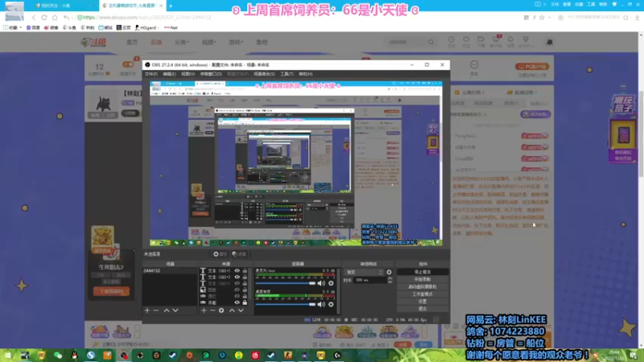Expand Douyu 视频 navigation dropdown
The height and width of the screenshot is (362, 644).
208,43
